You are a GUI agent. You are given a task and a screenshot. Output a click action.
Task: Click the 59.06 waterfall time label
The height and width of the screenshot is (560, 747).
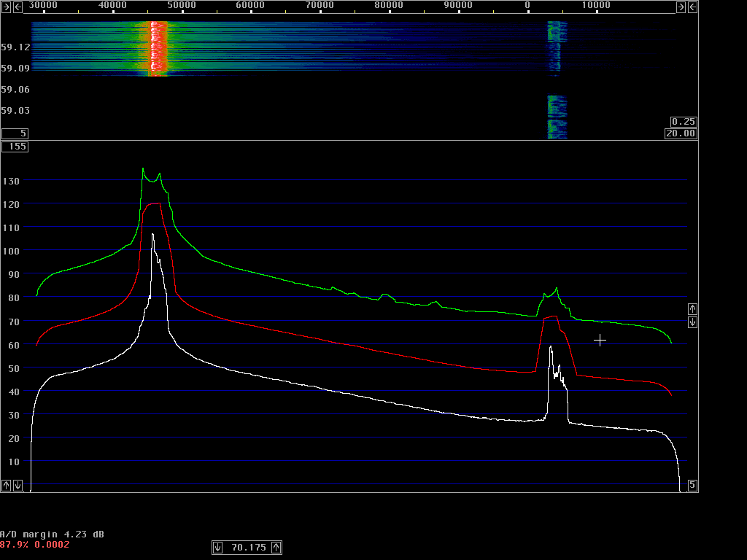[x=16, y=90]
